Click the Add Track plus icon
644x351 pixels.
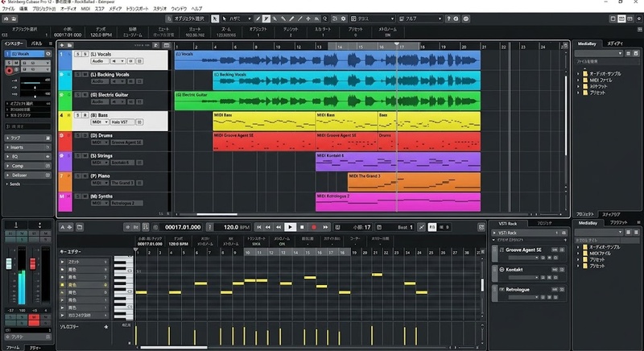[62, 45]
